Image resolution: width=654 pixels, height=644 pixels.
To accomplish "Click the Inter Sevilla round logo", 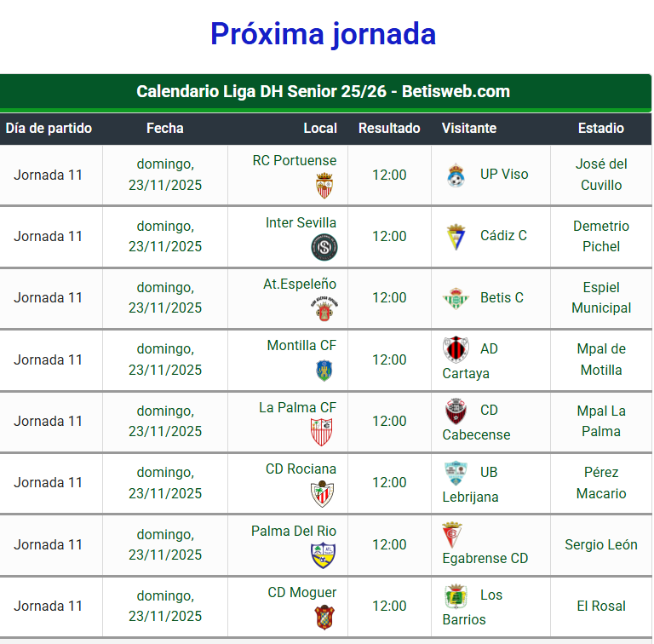I will click(324, 247).
